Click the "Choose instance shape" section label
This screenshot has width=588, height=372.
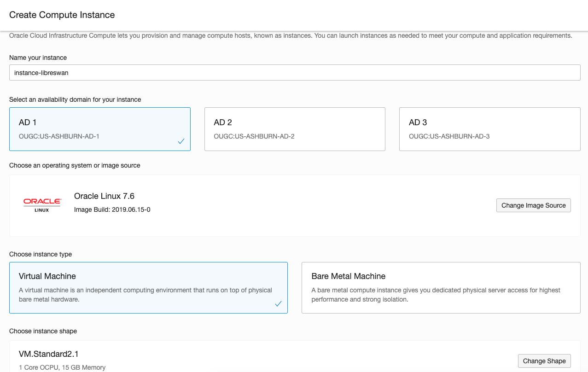(x=43, y=331)
